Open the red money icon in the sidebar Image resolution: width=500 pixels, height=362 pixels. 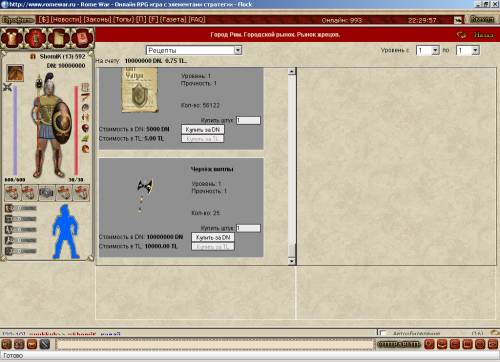coord(35,38)
